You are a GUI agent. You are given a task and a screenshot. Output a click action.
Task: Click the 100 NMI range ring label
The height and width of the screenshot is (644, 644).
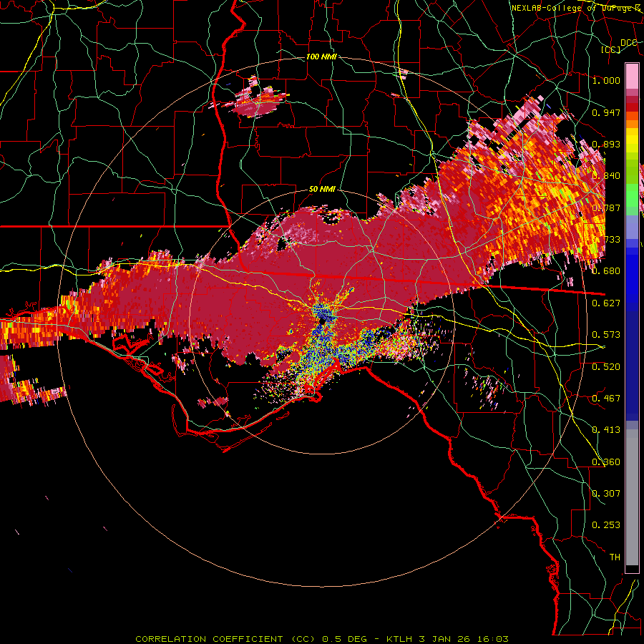[x=321, y=57]
